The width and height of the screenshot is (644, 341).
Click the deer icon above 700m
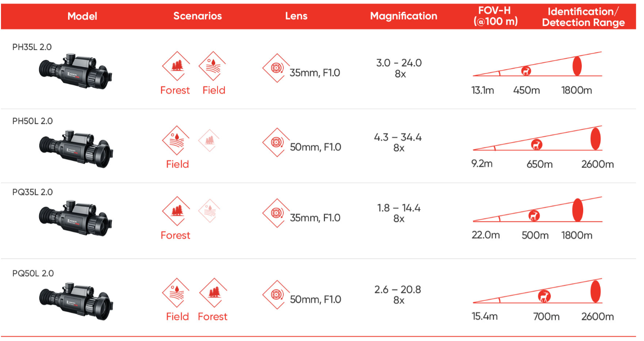[544, 296]
